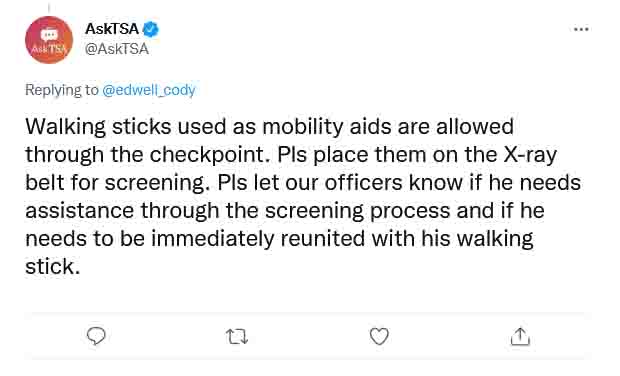
Task: Visit the @AskTSA handle
Action: 117,49
